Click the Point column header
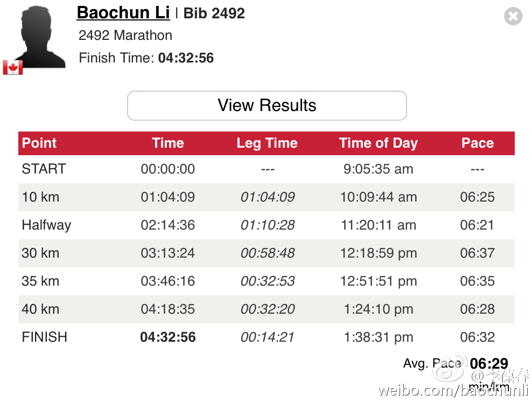This screenshot has width=532, height=401. coord(39,143)
